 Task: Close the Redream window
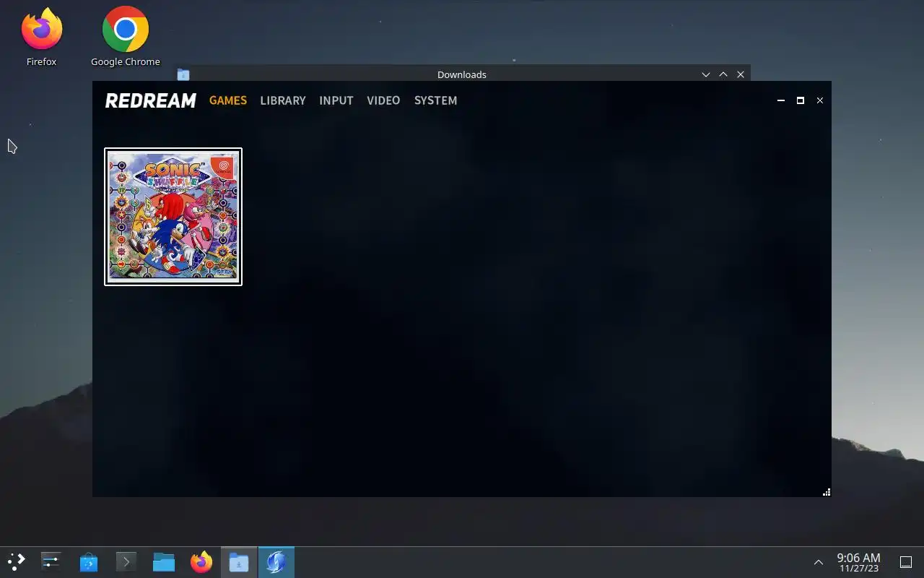click(819, 100)
